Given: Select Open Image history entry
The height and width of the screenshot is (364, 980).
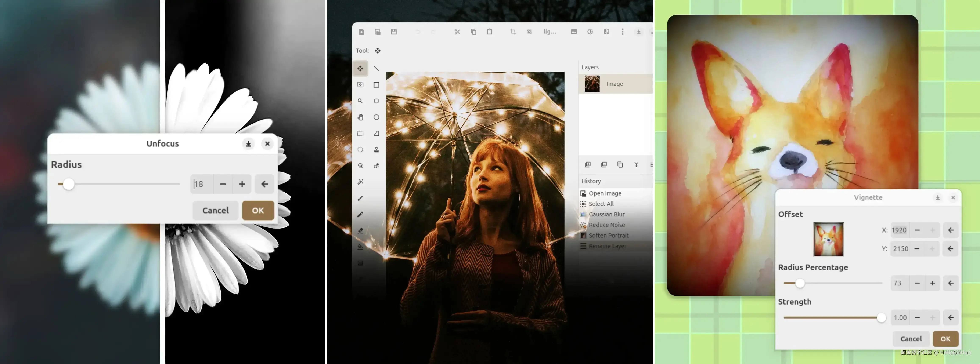Looking at the screenshot, I should pyautogui.click(x=605, y=193).
